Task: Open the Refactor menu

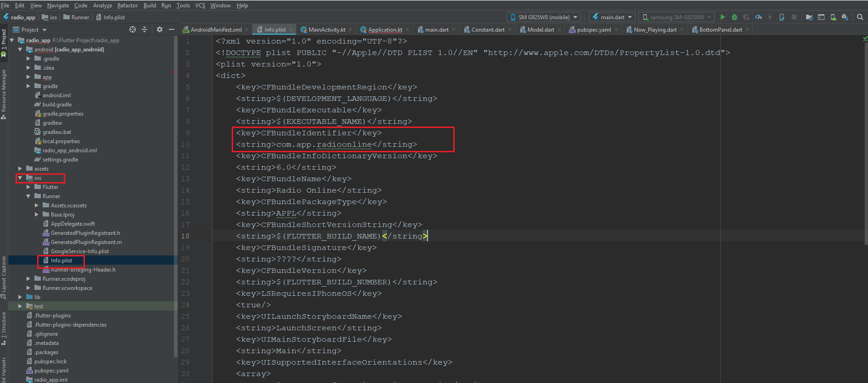Action: pyautogui.click(x=127, y=6)
